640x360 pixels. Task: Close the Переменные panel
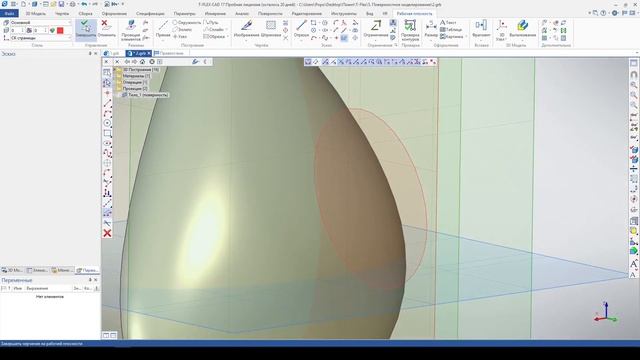tap(96, 280)
